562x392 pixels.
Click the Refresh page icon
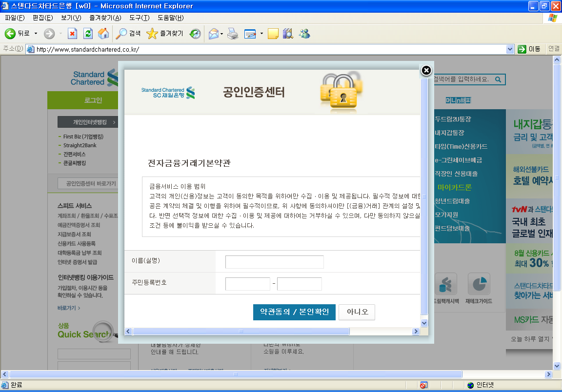[88, 34]
